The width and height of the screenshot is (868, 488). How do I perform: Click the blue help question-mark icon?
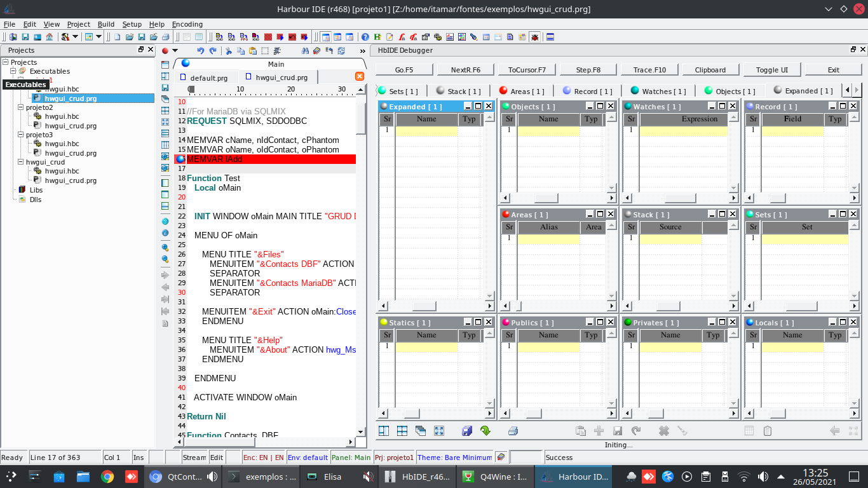tap(365, 37)
